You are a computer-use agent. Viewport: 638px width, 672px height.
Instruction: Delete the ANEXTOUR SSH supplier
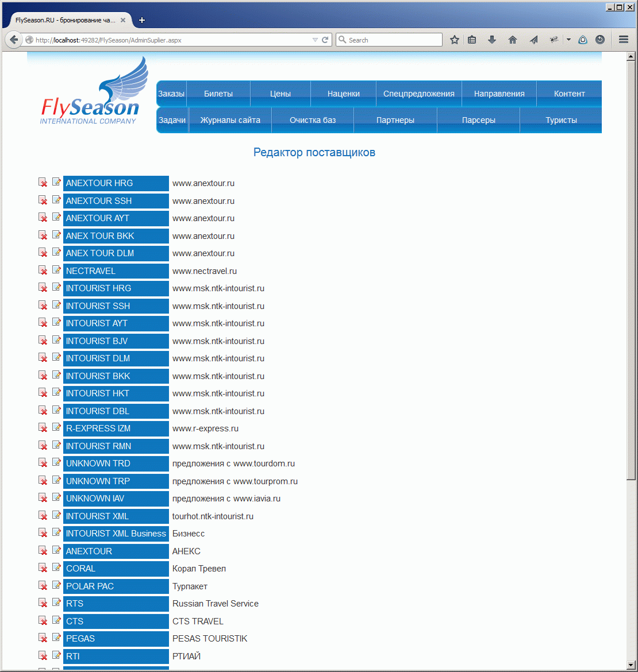(x=43, y=200)
